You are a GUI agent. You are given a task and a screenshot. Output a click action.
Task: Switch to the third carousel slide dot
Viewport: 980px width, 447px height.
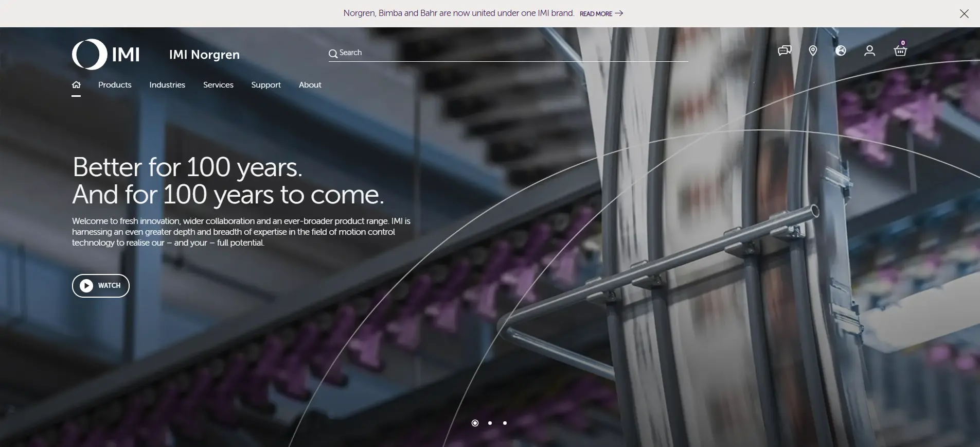click(505, 423)
